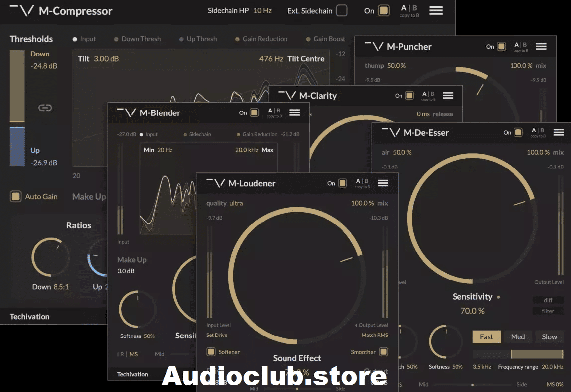
Task: Click the Min 20 Hz value in M-Blender
Action: (x=165, y=150)
